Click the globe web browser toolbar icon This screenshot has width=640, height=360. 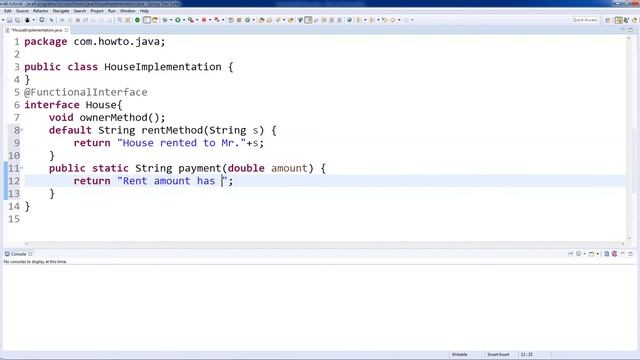(x=349, y=20)
